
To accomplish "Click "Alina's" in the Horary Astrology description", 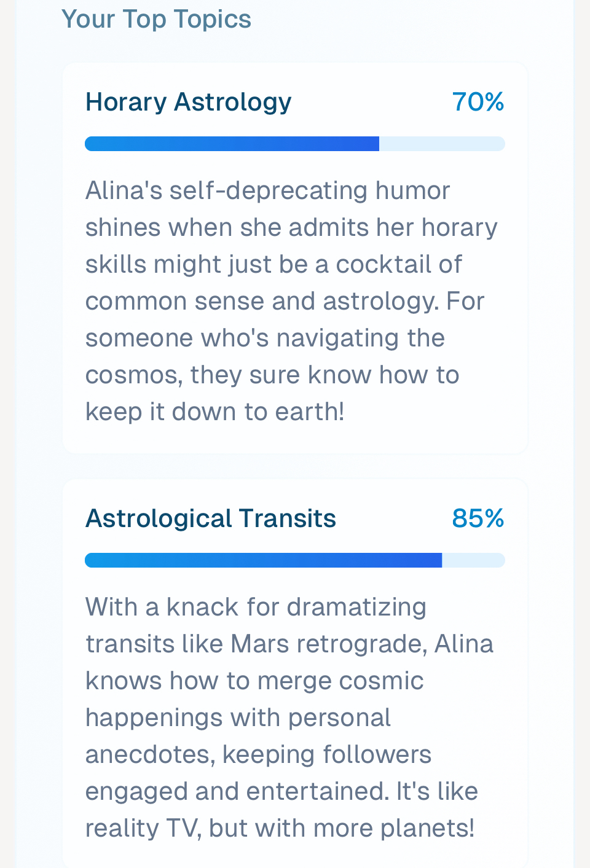I will point(124,190).
